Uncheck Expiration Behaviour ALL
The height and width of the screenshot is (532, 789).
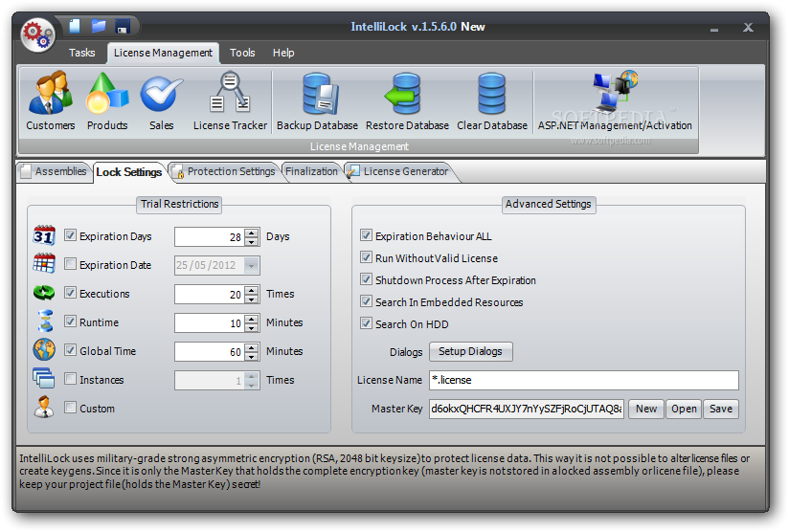point(366,235)
